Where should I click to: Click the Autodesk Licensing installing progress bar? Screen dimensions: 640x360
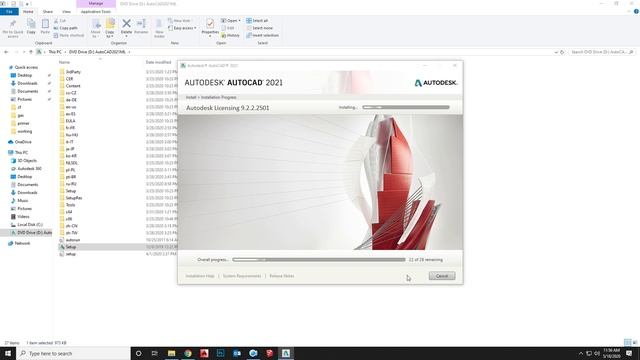tap(406, 107)
